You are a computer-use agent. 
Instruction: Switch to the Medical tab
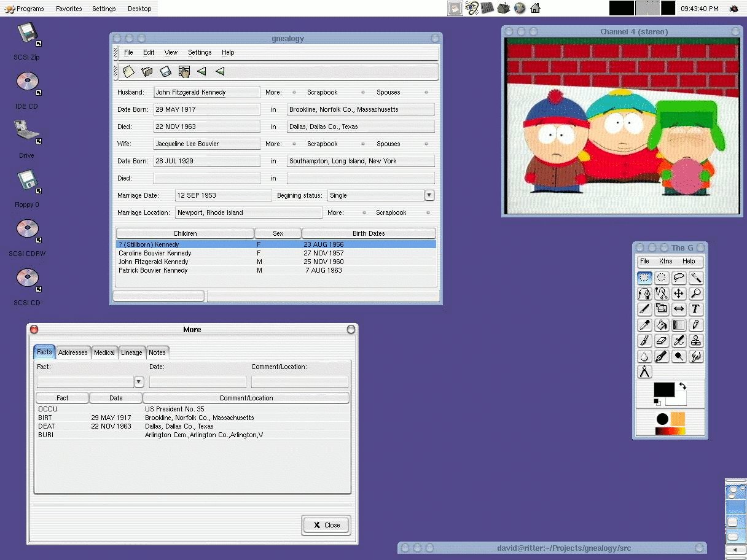click(x=104, y=352)
